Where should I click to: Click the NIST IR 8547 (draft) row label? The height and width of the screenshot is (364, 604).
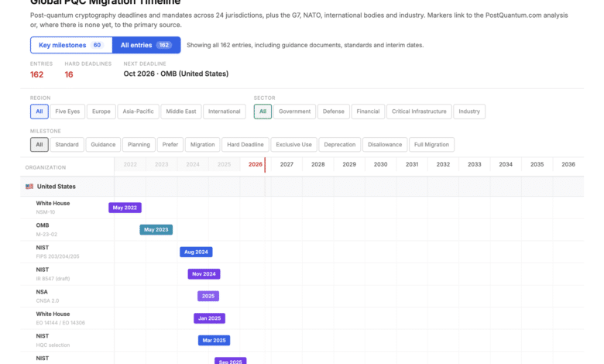click(x=53, y=274)
